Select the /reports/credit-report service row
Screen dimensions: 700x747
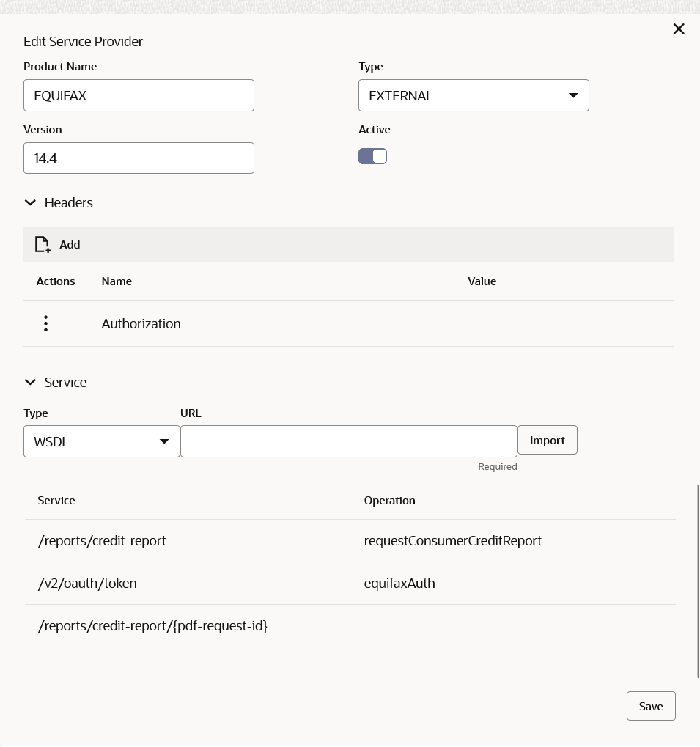point(102,541)
